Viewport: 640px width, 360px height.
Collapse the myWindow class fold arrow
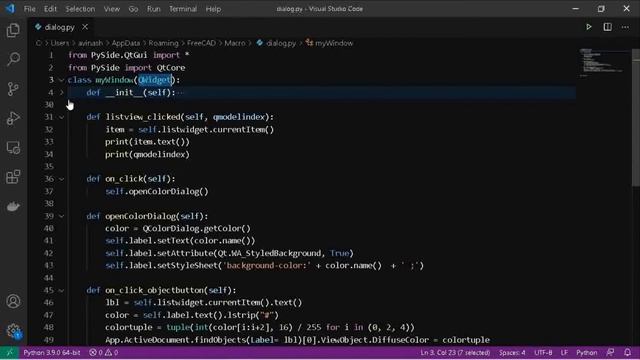coord(61,80)
